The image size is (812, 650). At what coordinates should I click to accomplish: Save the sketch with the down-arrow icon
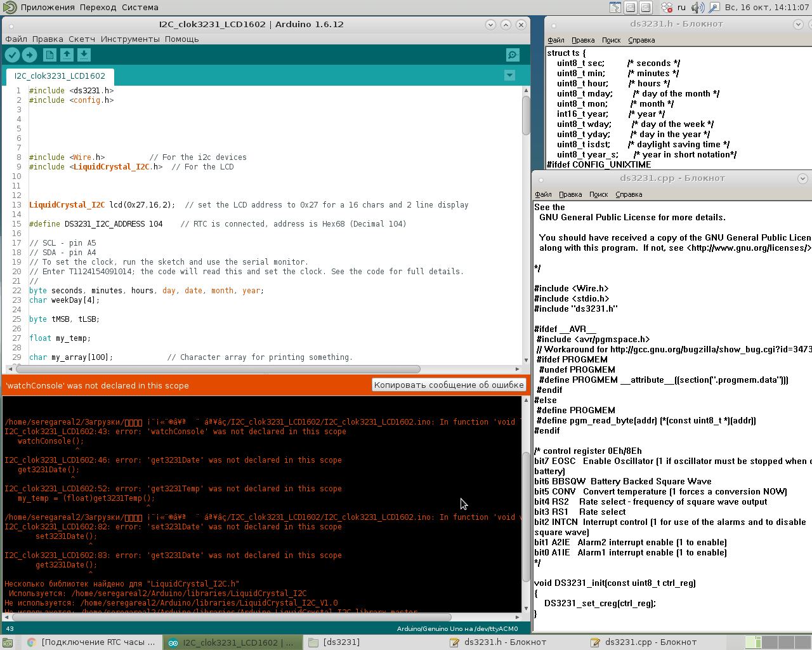(x=84, y=55)
